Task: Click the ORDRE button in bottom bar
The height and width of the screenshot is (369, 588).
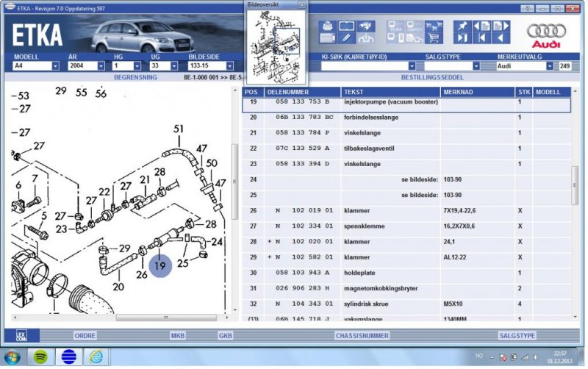Action: click(x=85, y=335)
